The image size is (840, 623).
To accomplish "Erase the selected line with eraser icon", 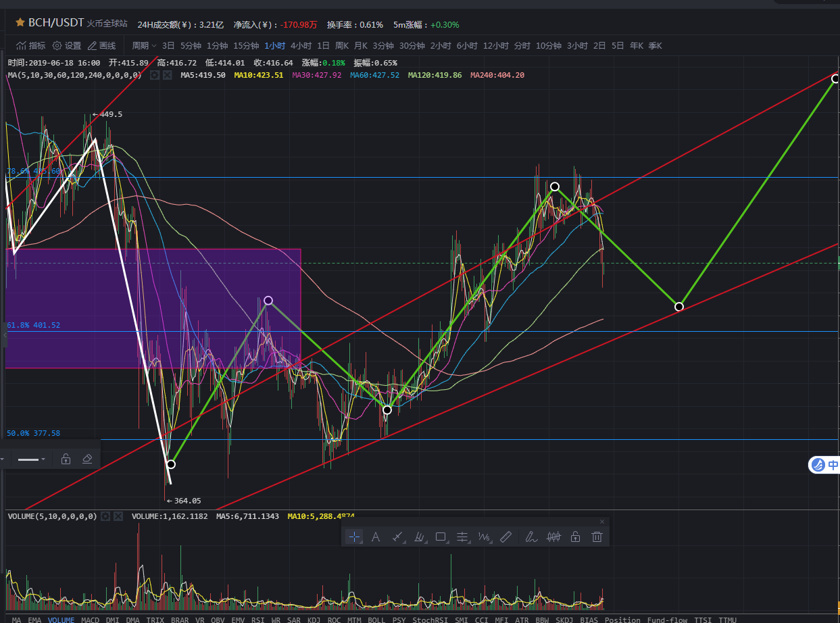I will [x=87, y=459].
